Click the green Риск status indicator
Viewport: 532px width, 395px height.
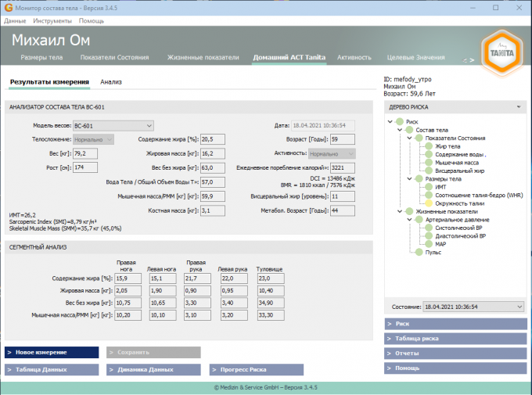point(399,121)
